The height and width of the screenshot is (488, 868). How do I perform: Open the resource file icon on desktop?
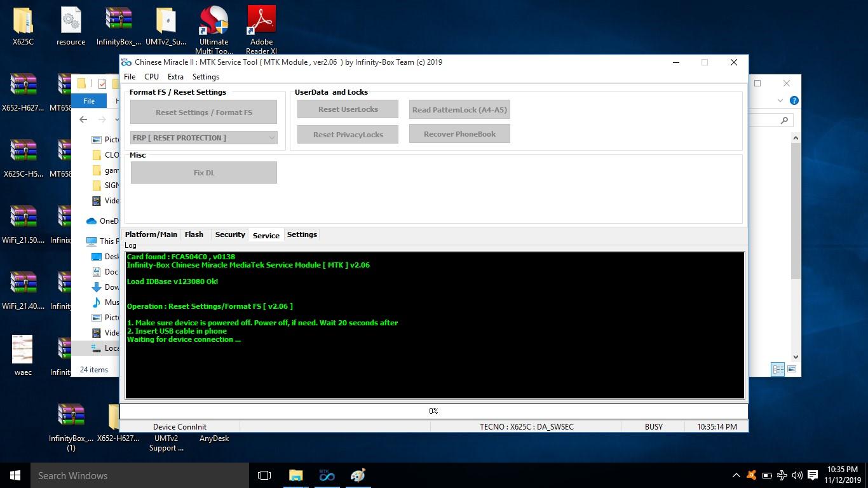pyautogui.click(x=71, y=27)
